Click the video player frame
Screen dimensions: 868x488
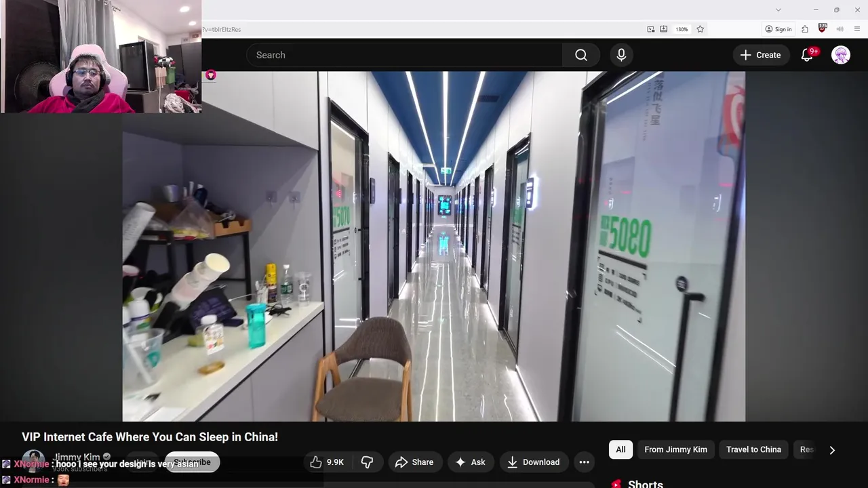coord(433,247)
